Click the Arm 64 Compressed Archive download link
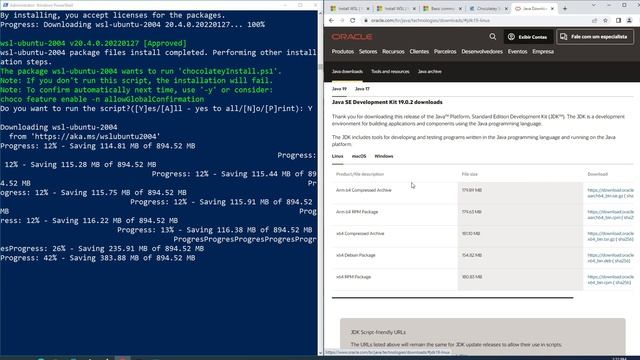Image resolution: width=640 pixels, height=360 pixels. (610, 193)
